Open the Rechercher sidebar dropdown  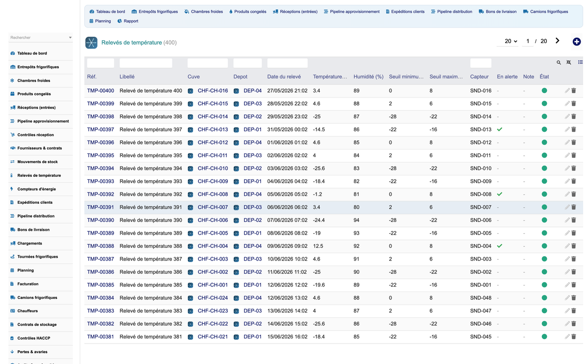click(x=41, y=37)
